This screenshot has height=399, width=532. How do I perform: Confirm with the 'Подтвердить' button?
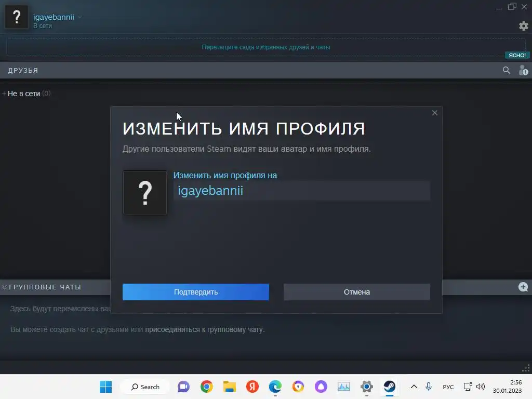coord(196,292)
